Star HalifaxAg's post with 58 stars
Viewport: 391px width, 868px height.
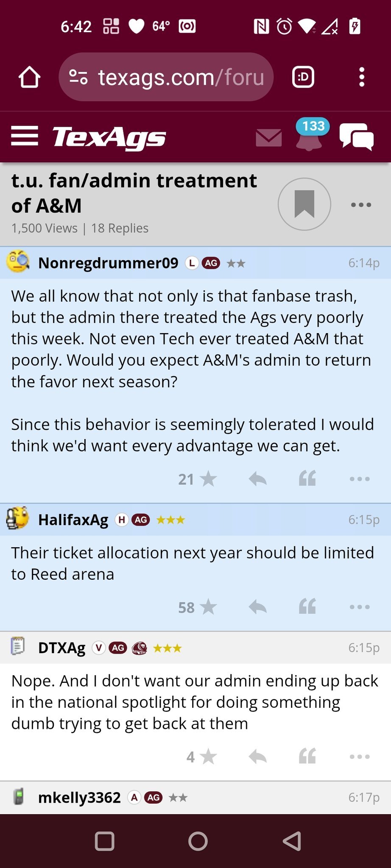(208, 607)
